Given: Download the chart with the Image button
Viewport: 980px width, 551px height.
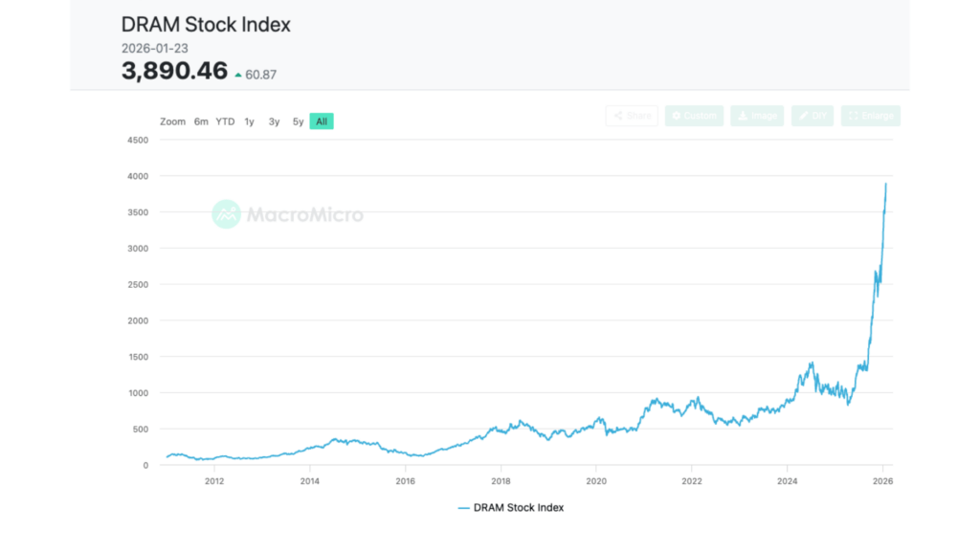Looking at the screenshot, I should [x=756, y=116].
